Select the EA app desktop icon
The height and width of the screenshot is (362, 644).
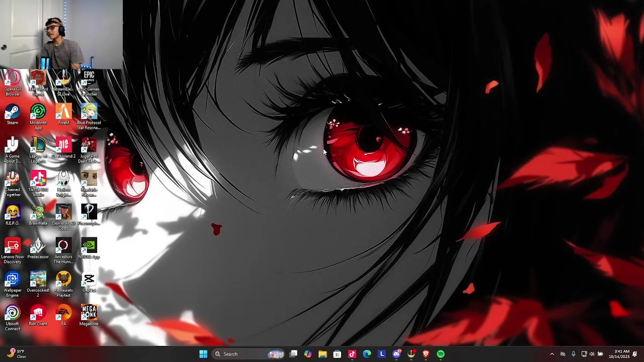tap(63, 316)
